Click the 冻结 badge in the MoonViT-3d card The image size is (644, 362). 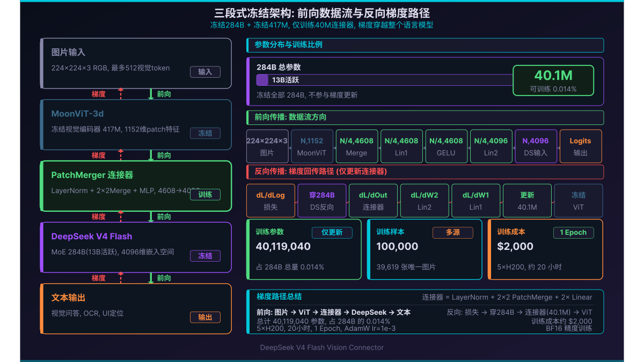(x=205, y=133)
